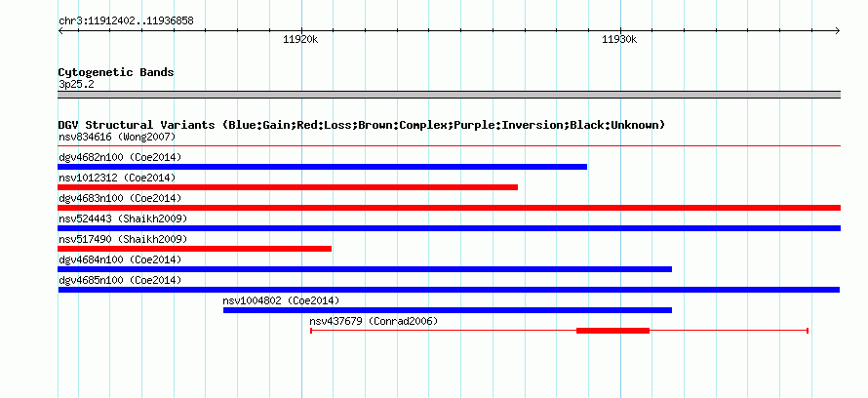Select the Cytogenetic Bands track title
The height and width of the screenshot is (398, 868).
[116, 72]
